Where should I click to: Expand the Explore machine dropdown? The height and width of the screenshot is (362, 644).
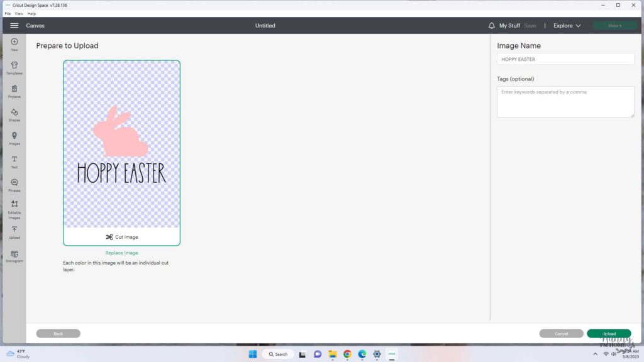coord(567,25)
